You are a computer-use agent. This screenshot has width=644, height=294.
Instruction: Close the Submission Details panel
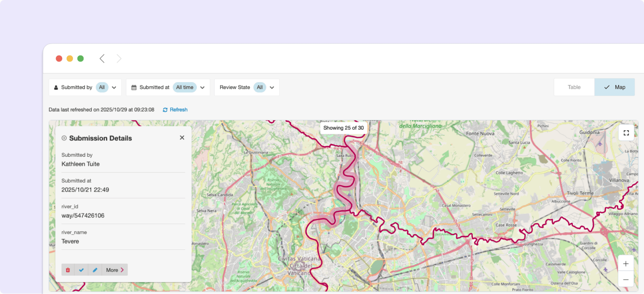(182, 138)
